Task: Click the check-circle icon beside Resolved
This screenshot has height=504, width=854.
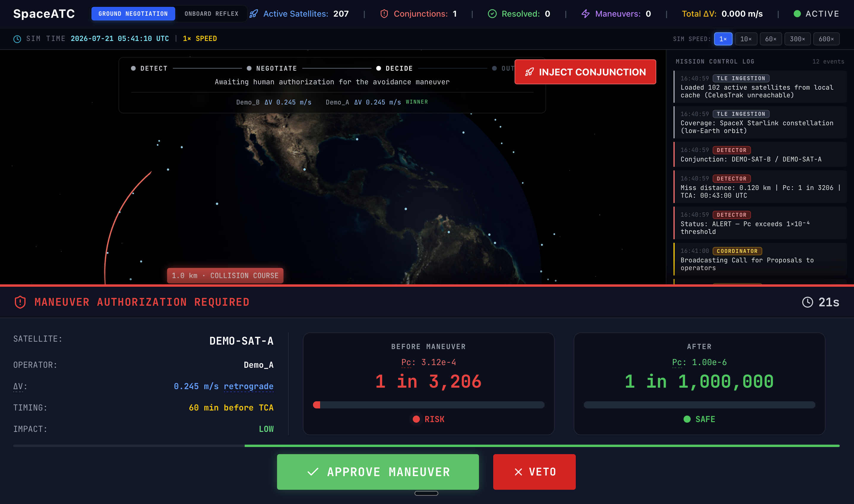Action: coord(492,14)
